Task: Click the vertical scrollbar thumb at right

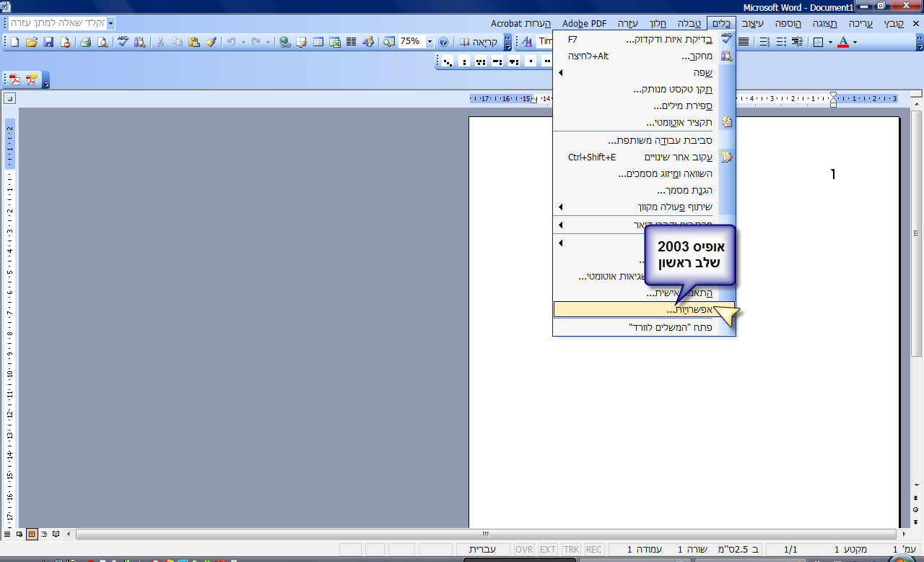Action: 916,233
